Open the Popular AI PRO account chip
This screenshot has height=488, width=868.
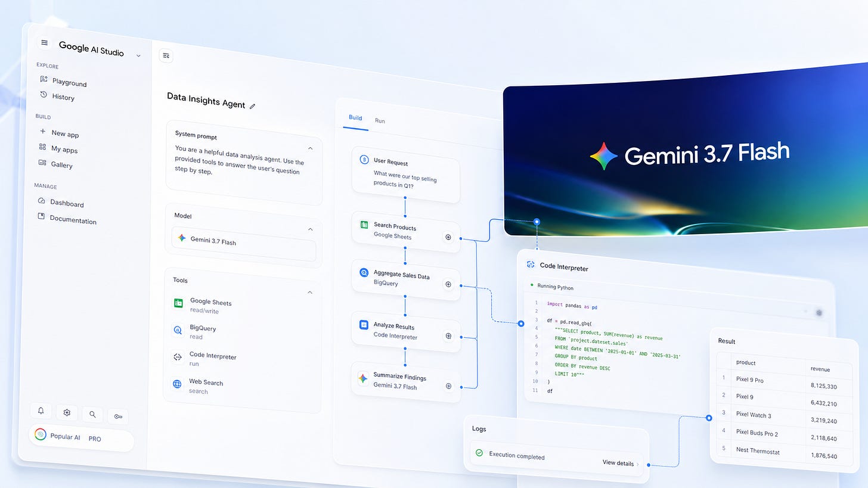[x=81, y=438]
